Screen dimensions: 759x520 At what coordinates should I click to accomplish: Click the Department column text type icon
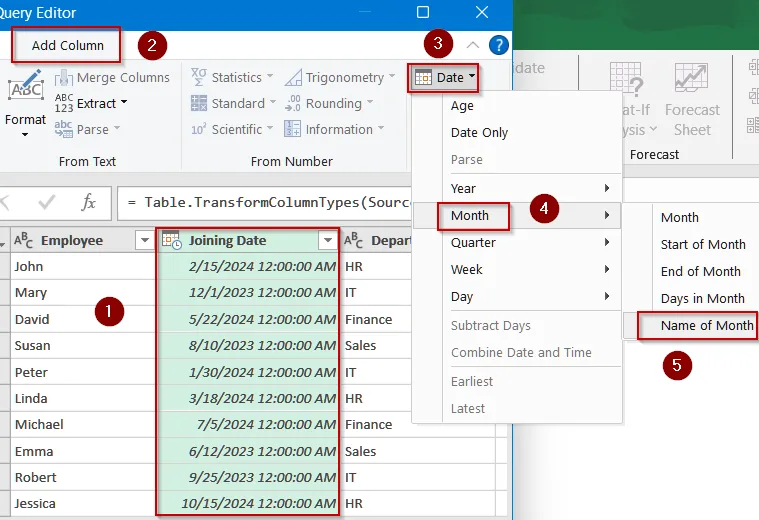point(353,240)
